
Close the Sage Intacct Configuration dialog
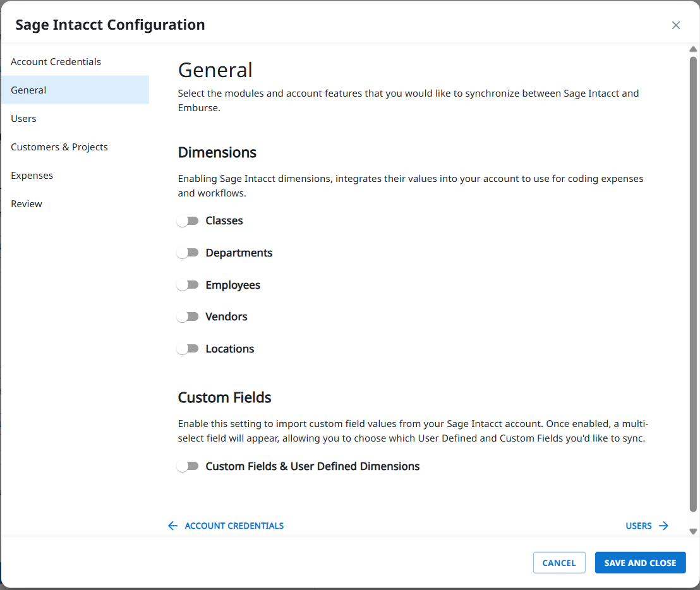coord(676,25)
